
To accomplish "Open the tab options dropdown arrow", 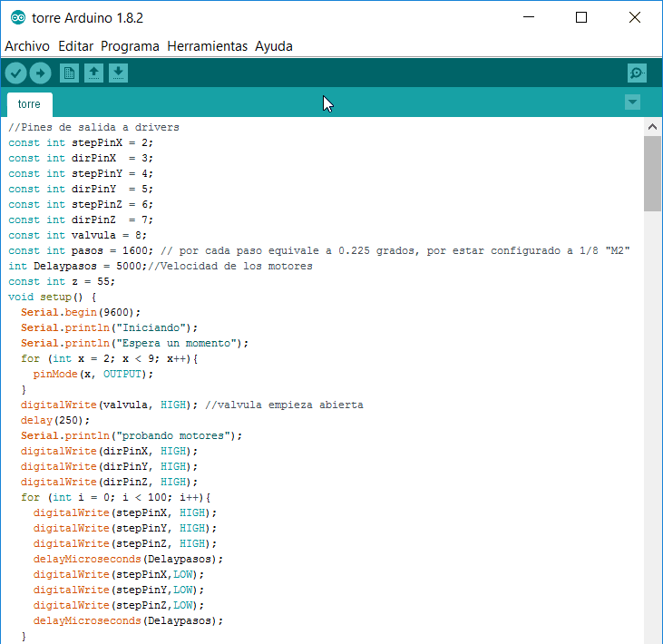I will click(632, 102).
